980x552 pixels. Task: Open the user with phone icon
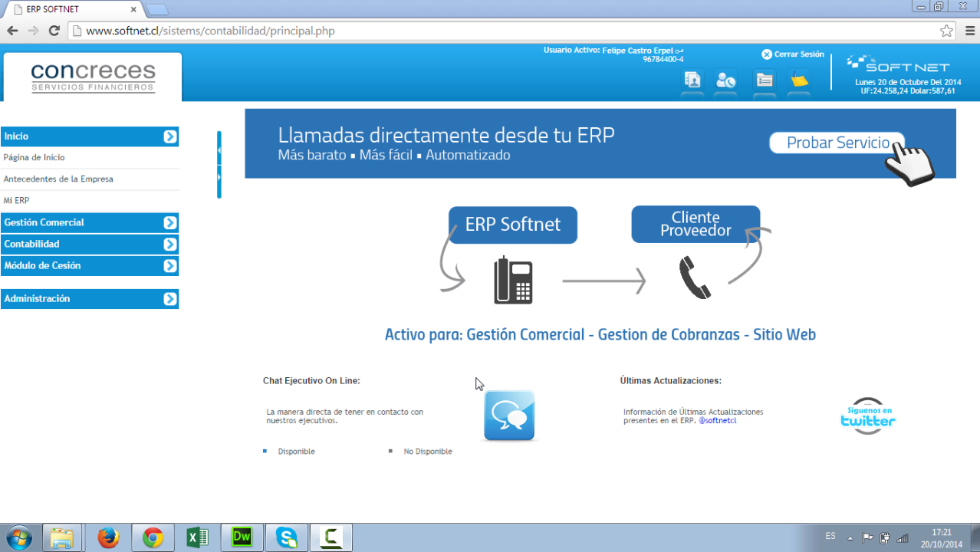coord(725,80)
